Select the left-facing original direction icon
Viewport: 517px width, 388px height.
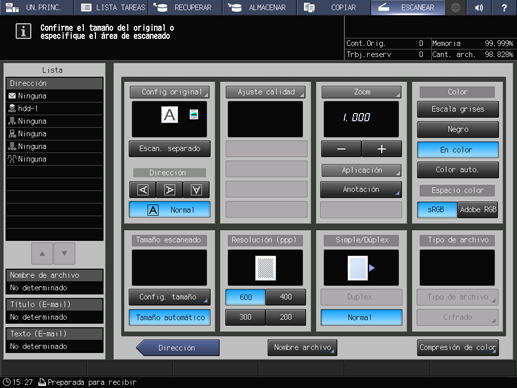(143, 190)
